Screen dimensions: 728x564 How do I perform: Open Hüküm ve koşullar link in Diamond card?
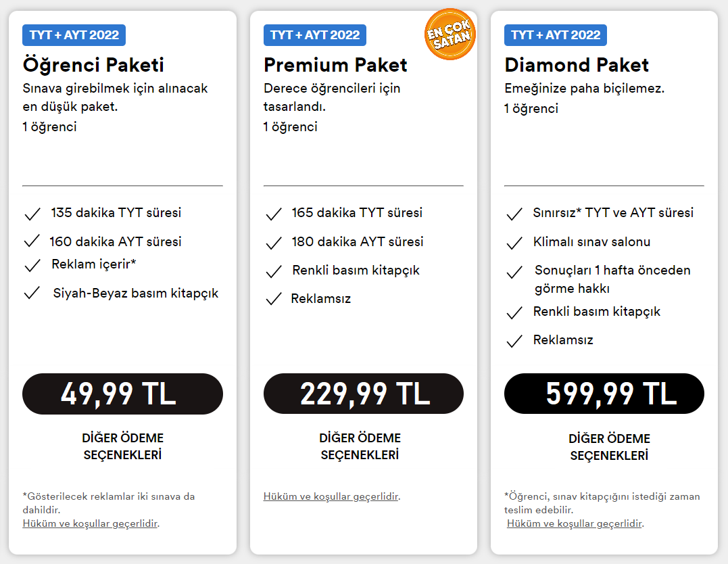pyautogui.click(x=575, y=523)
